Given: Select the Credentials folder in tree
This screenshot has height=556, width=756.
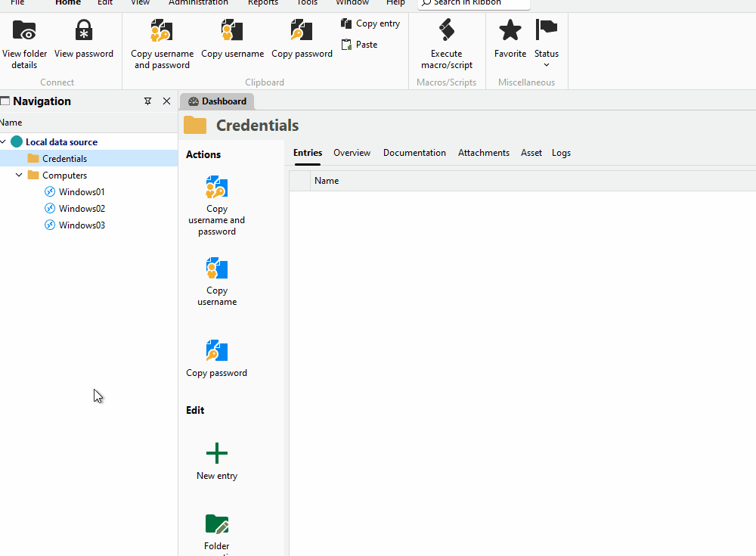Looking at the screenshot, I should tap(64, 159).
